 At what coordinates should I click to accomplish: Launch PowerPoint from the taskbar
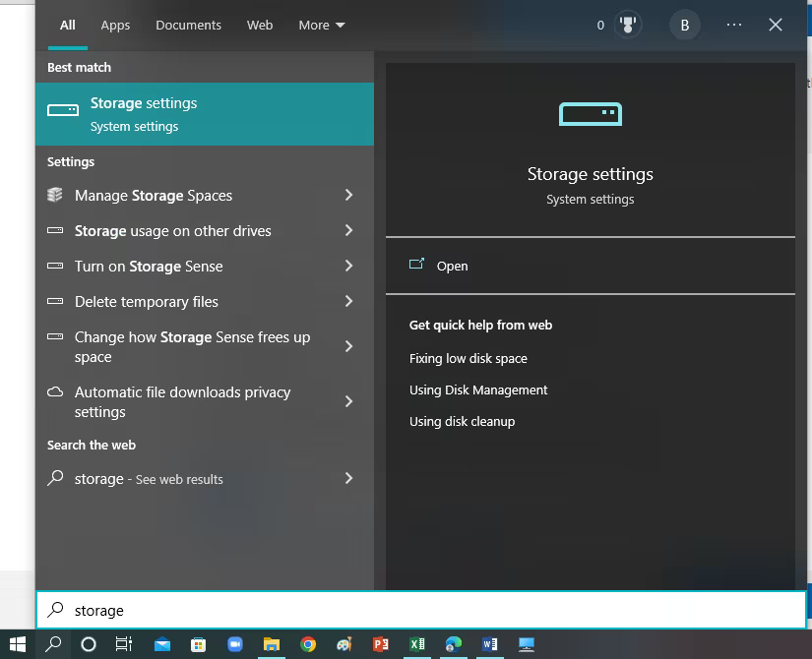tap(380, 645)
